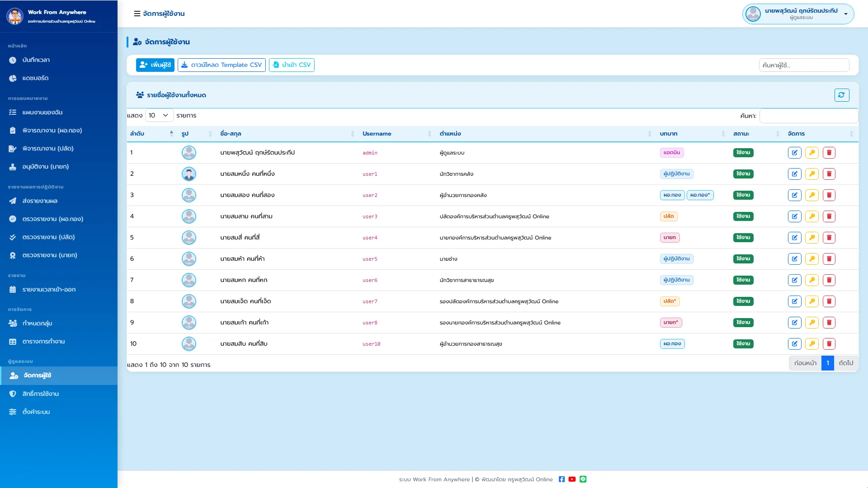
Task: Click the yellow key icon for user3
Action: [x=812, y=216]
